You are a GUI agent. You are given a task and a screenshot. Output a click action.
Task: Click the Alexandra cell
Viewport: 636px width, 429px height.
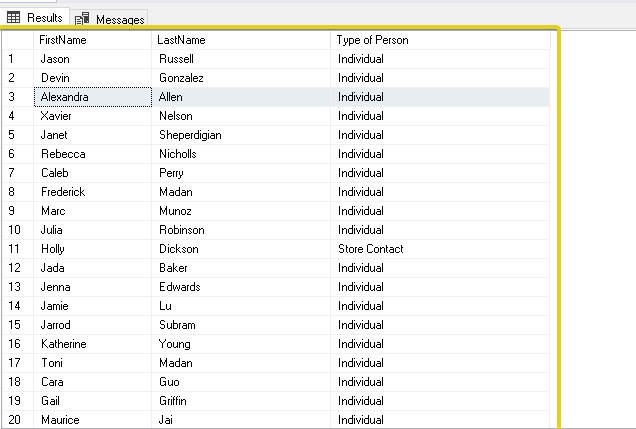(x=93, y=97)
